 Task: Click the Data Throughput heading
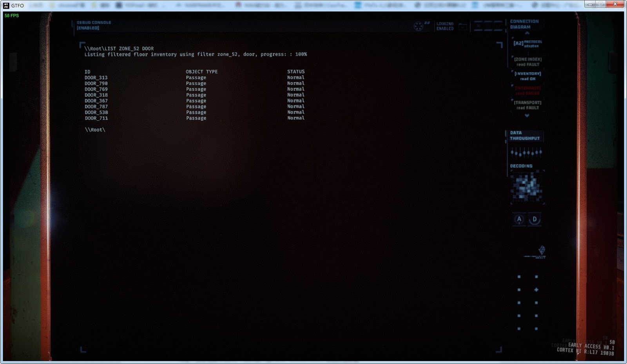point(525,136)
